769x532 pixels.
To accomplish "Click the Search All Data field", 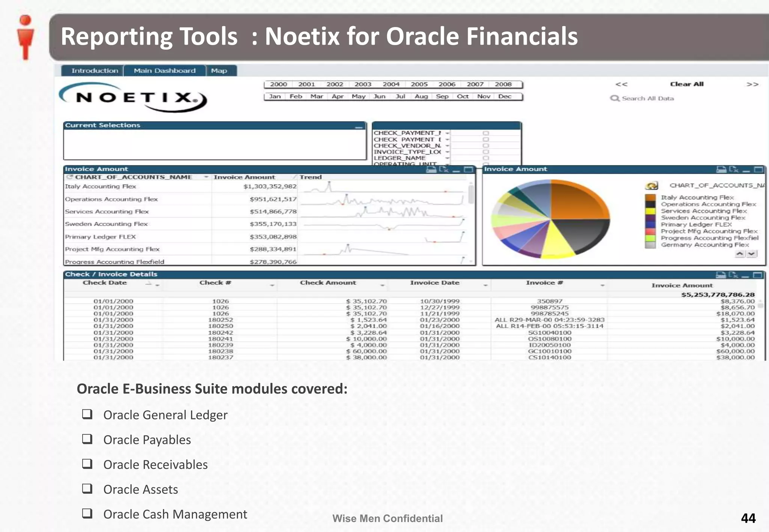I will pos(648,98).
